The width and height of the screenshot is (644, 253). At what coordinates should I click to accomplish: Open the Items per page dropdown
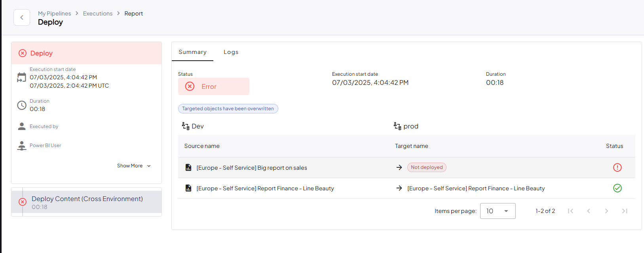click(x=498, y=211)
